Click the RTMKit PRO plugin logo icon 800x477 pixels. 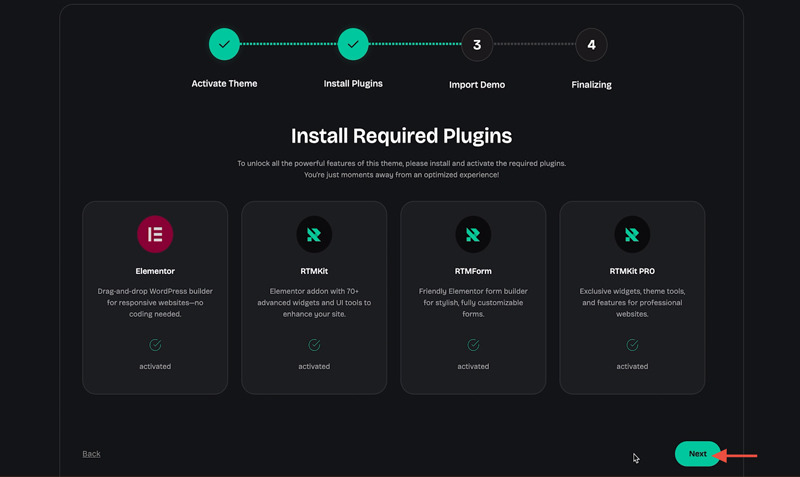coord(632,234)
